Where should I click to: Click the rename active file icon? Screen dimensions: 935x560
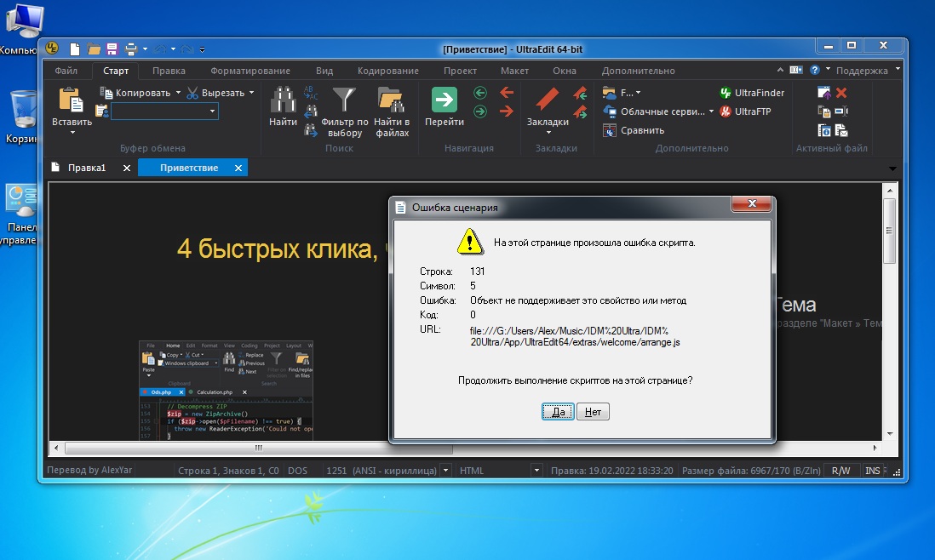[x=841, y=111]
